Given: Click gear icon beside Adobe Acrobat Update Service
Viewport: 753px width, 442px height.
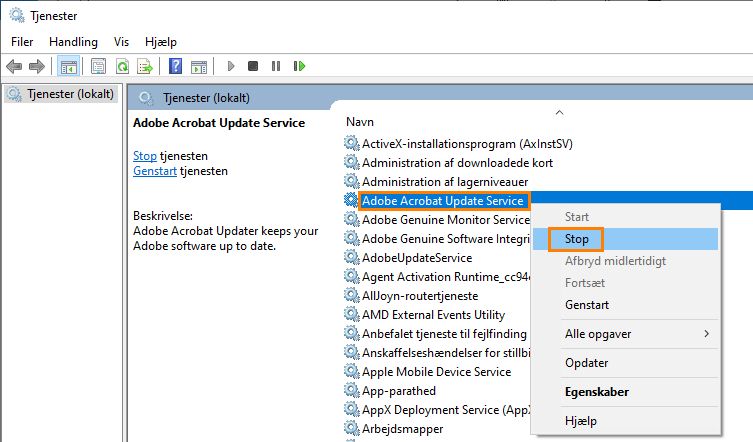Looking at the screenshot, I should click(x=352, y=200).
